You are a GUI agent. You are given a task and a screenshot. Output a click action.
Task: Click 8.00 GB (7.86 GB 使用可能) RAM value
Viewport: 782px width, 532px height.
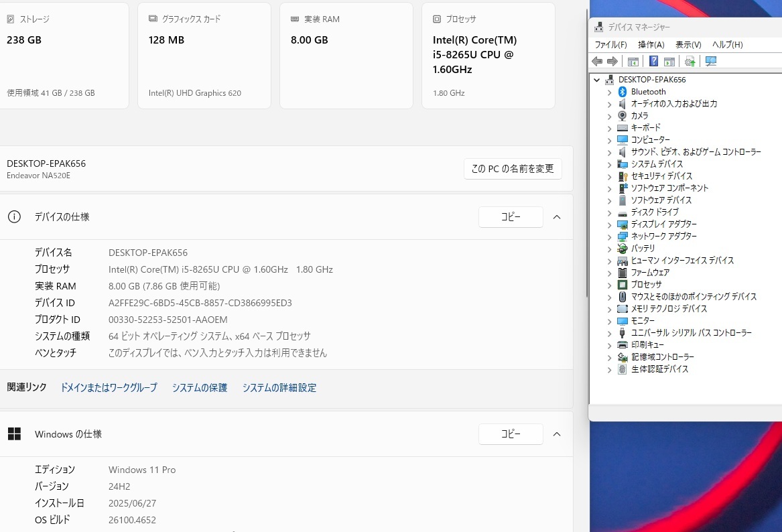[164, 286]
